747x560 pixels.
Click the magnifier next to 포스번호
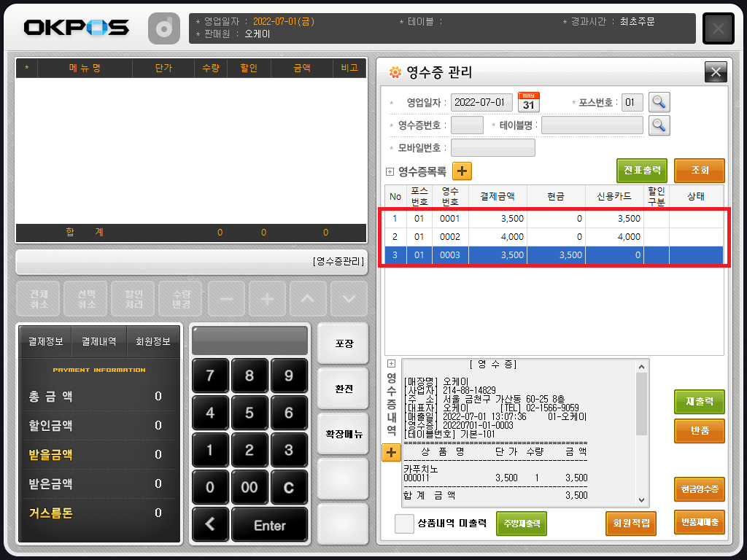(x=659, y=102)
